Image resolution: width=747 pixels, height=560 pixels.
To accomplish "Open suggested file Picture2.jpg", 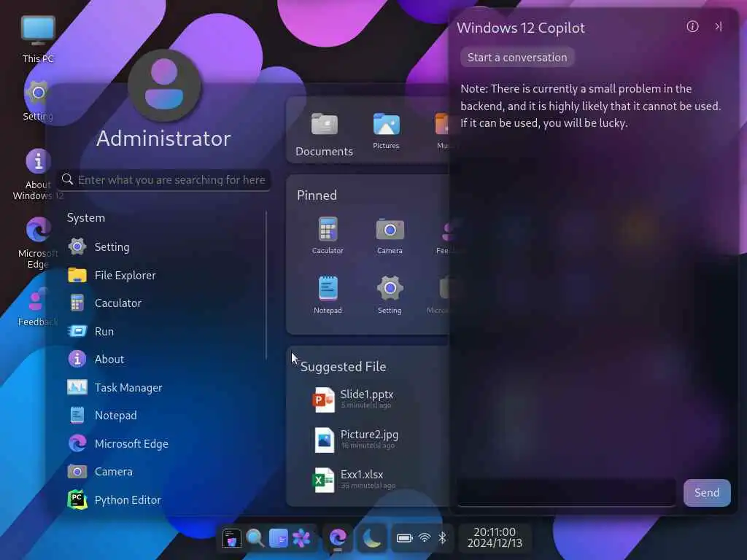I will click(x=356, y=439).
